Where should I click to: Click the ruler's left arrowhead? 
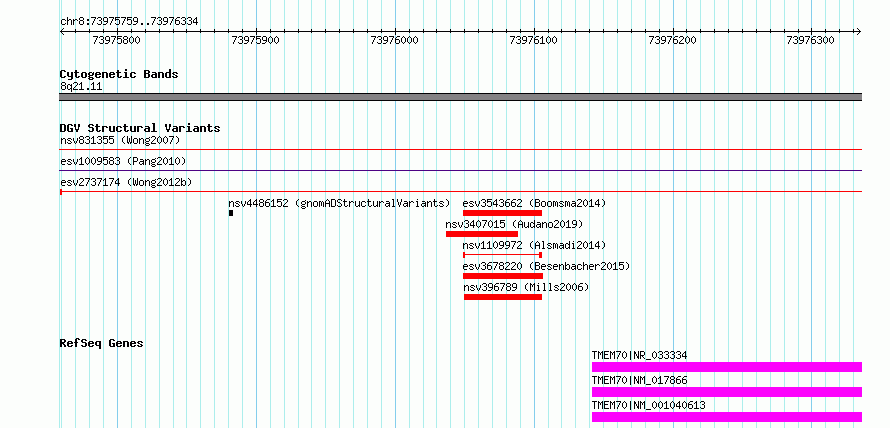(62, 32)
